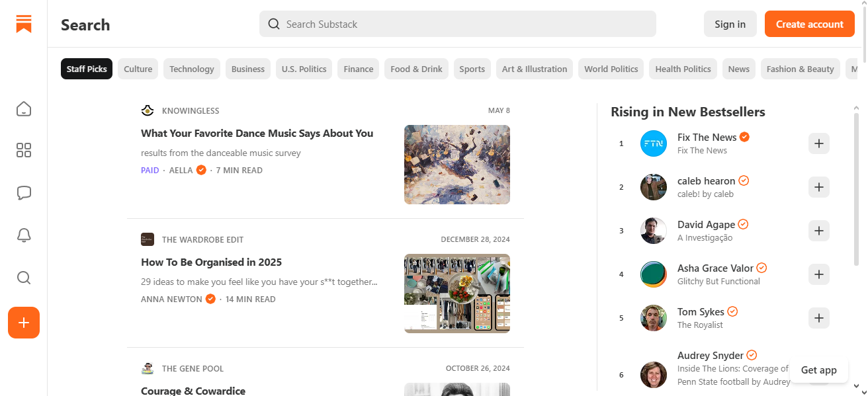Click the Get app button
This screenshot has height=396, width=868.
point(819,370)
